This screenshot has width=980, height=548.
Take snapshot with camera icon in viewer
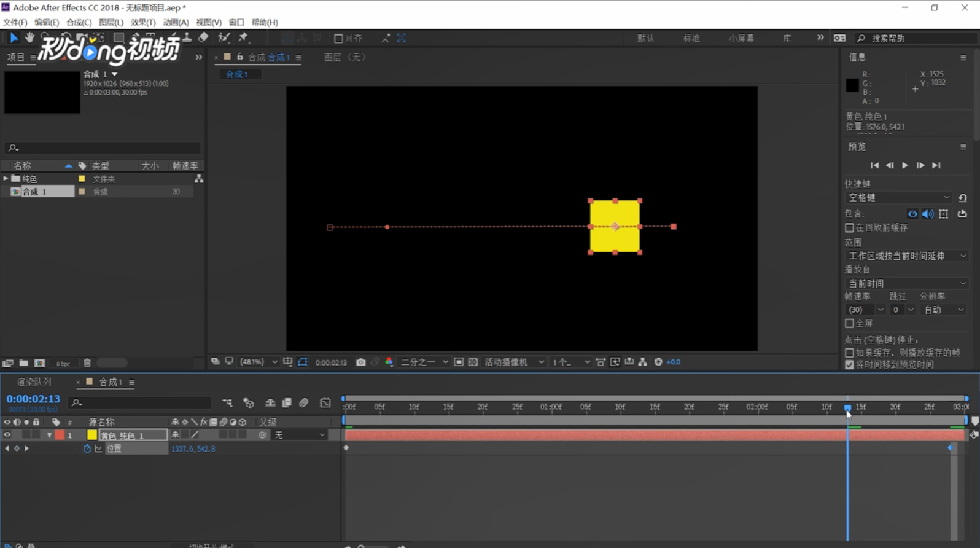tap(360, 362)
